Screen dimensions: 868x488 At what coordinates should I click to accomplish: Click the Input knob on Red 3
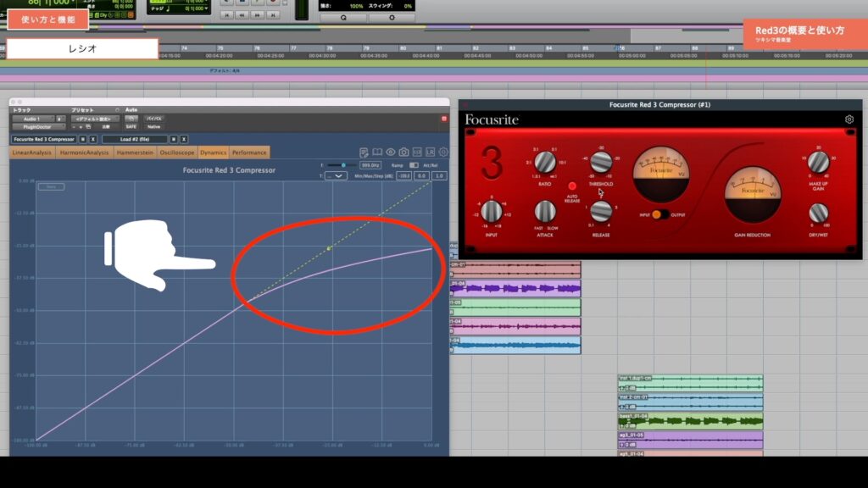click(x=491, y=211)
